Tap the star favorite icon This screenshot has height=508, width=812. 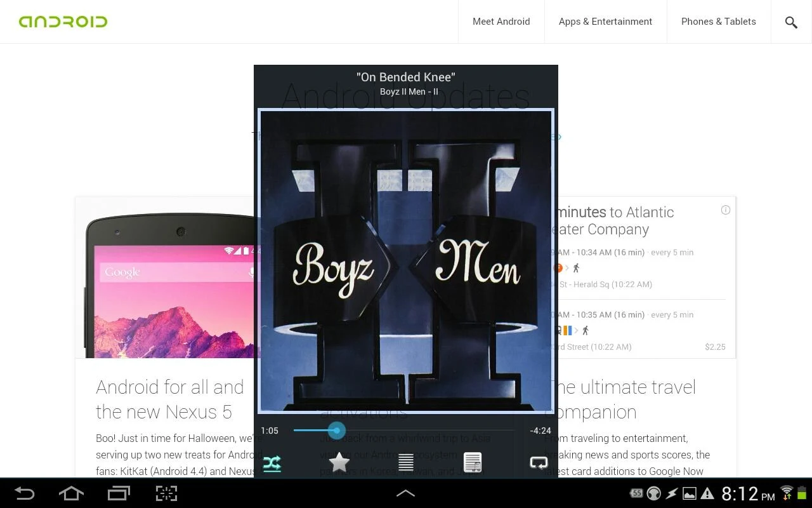click(339, 463)
